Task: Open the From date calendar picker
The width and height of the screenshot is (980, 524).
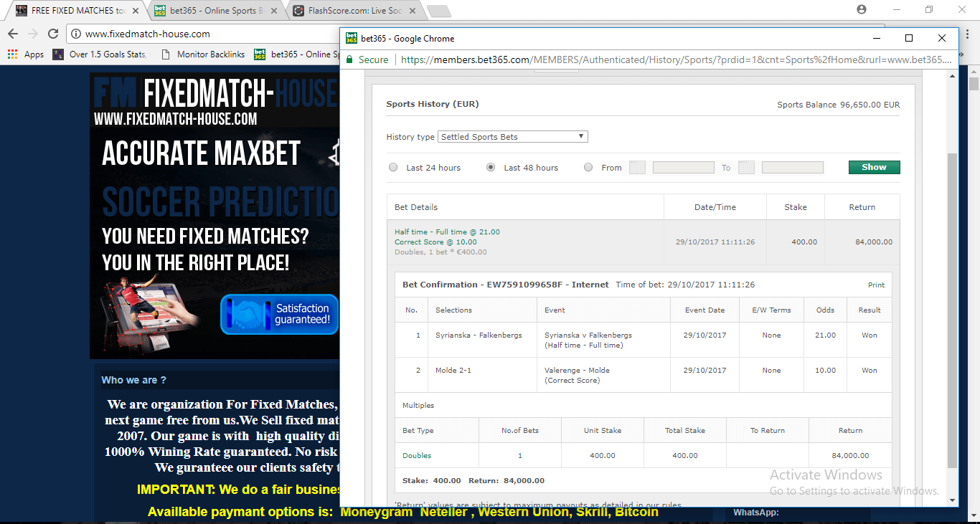Action: tap(637, 168)
